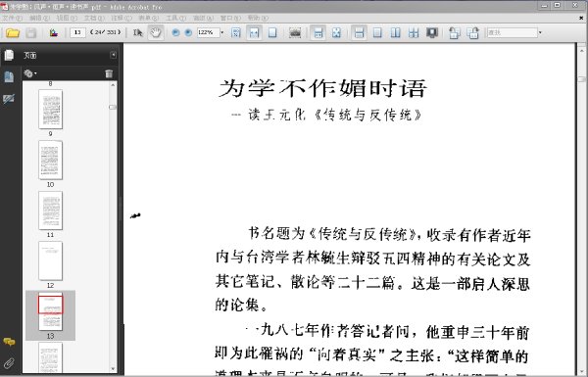Open the 文档 (Document) menu
Image resolution: width=588 pixels, height=377 pixels.
click(x=94, y=18)
